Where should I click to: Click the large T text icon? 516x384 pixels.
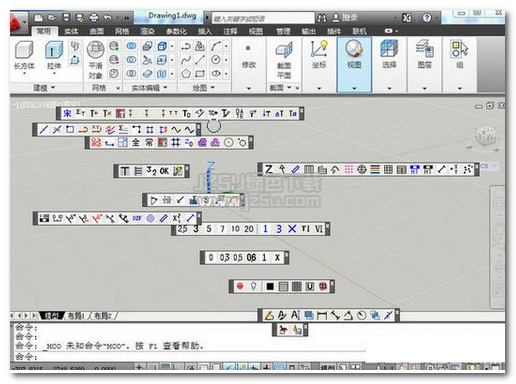(x=124, y=171)
